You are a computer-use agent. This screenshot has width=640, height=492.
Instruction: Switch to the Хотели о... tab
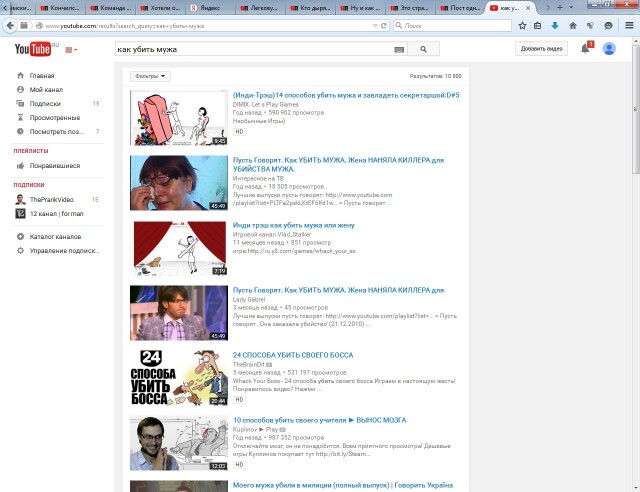point(160,8)
